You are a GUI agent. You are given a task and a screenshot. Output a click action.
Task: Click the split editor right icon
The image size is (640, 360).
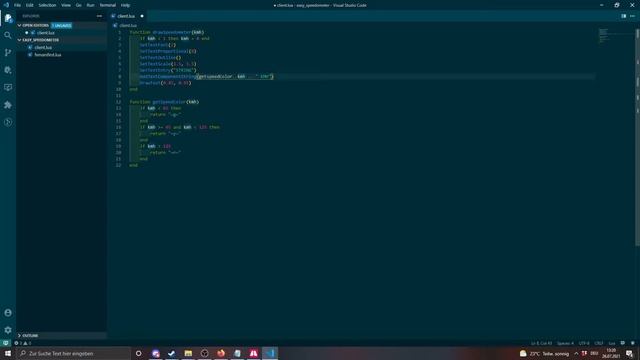tap(623, 16)
